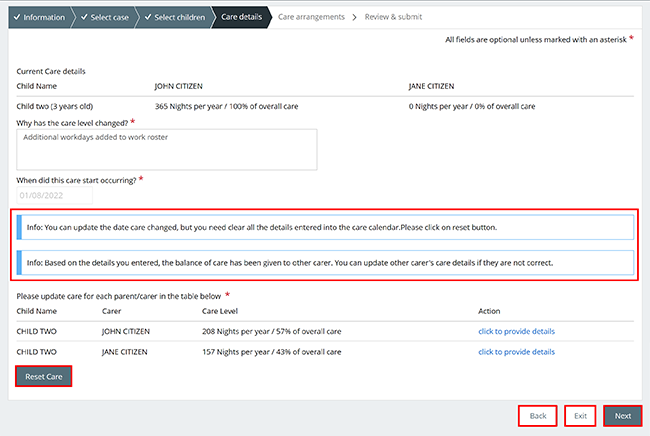650x436 pixels.
Task: Focus the care start date field
Action: pyautogui.click(x=54, y=196)
